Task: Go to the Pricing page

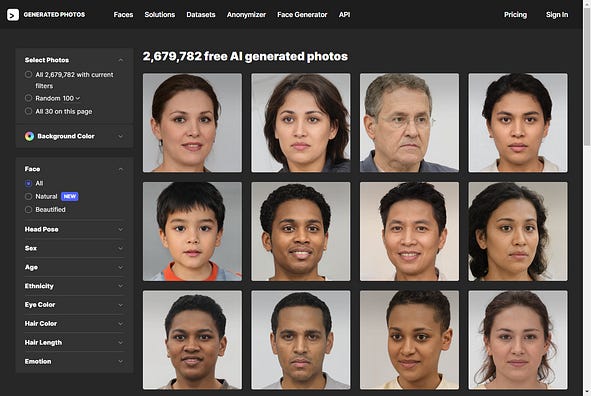Action: (515, 15)
